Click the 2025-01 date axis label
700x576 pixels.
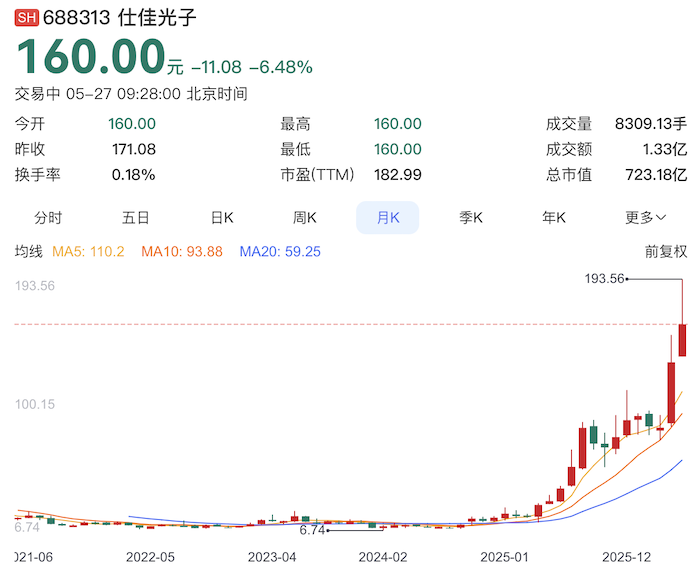(x=504, y=557)
